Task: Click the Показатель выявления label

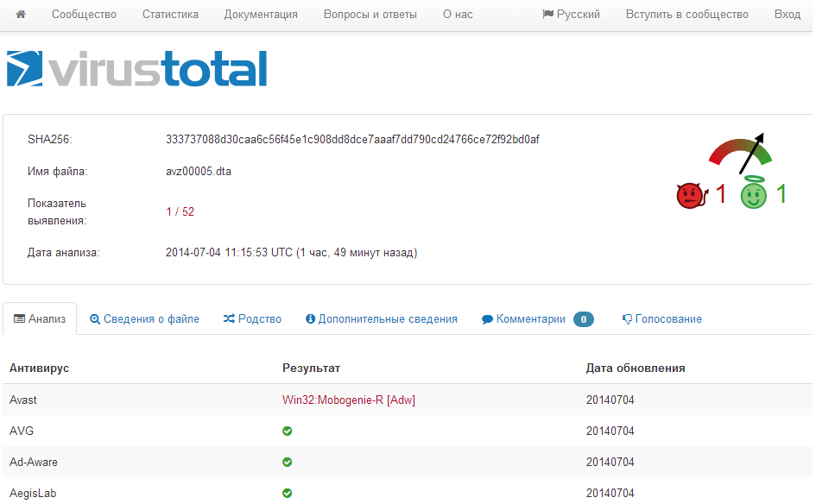Action: click(57, 211)
